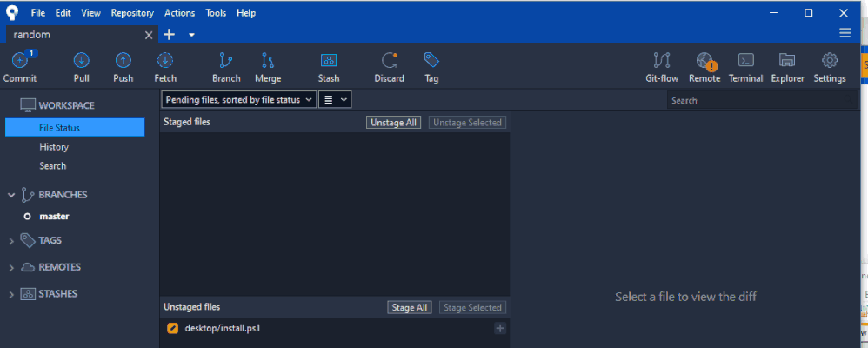The height and width of the screenshot is (348, 868).
Task: Create a new Branch via toolbar
Action: pos(226,66)
